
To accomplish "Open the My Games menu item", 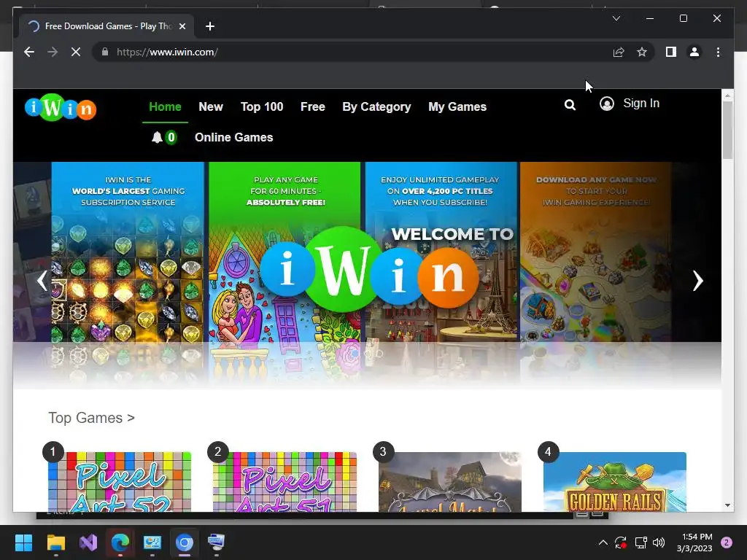I will [x=457, y=106].
